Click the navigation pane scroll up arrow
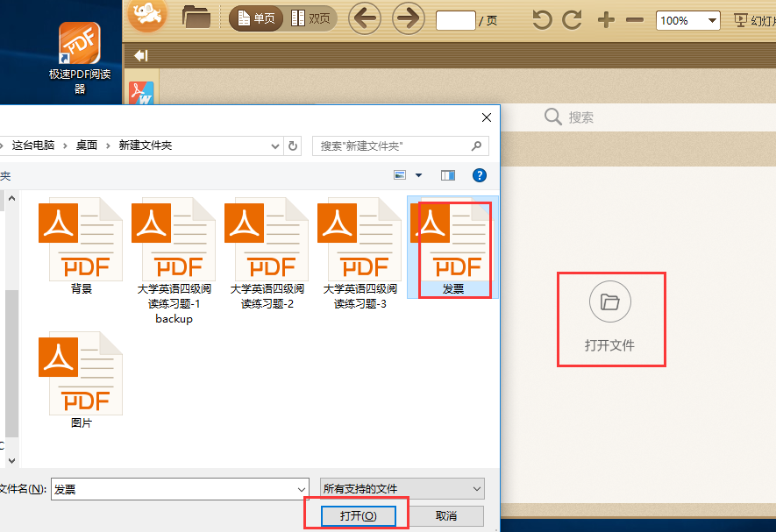This screenshot has height=532, width=776. pyautogui.click(x=12, y=198)
